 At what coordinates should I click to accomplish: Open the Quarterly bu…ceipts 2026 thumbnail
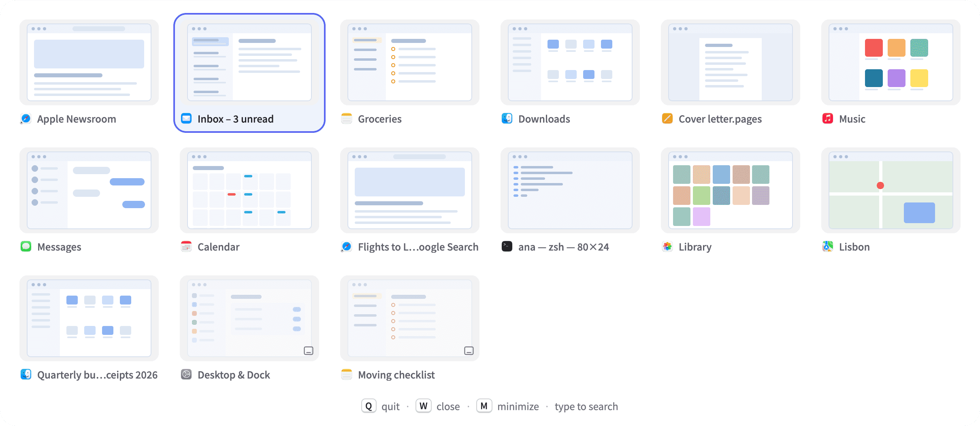[x=89, y=318]
